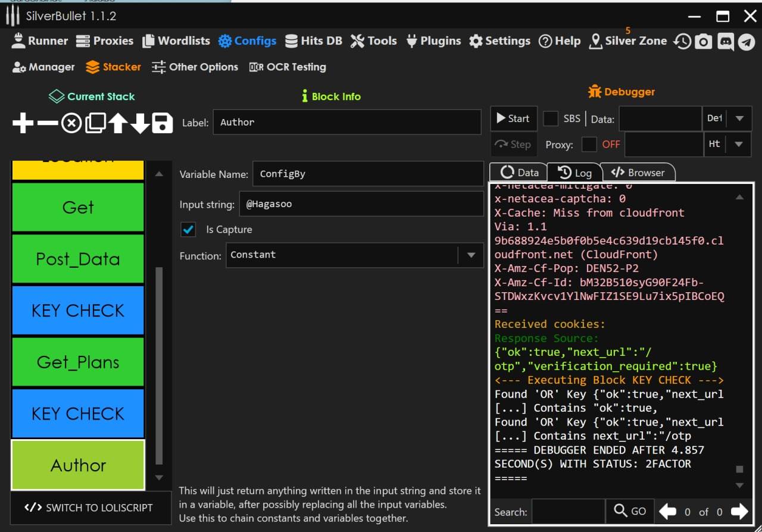Switch to the Browser tab
Viewport: 762px width, 532px height.
point(638,173)
